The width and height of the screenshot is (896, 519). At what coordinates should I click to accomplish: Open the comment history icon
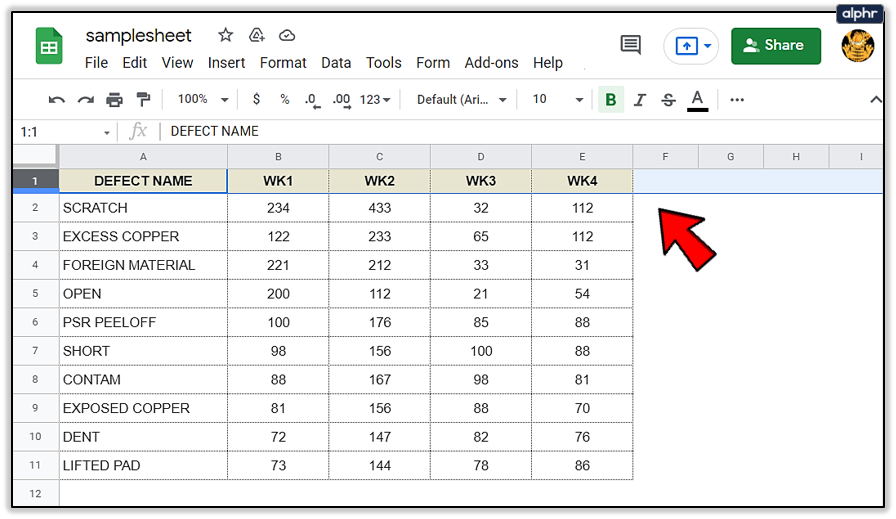[630, 45]
